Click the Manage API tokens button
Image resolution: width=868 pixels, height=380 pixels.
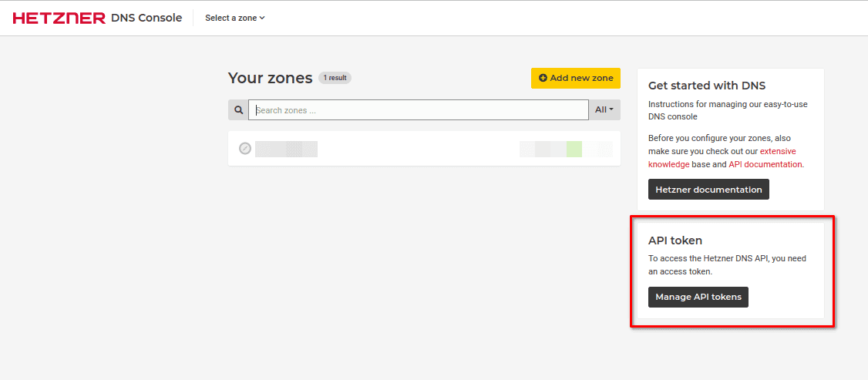click(x=698, y=297)
